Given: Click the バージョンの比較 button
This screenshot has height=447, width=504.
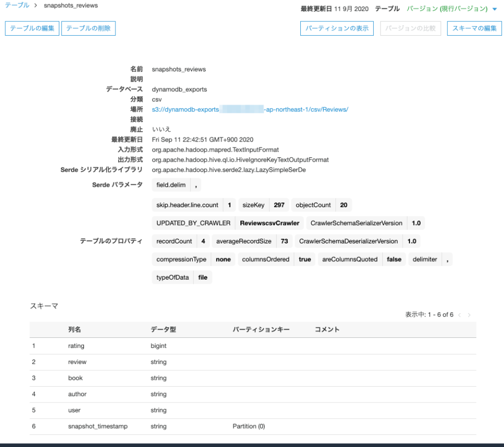Looking at the screenshot, I should (x=412, y=28).
